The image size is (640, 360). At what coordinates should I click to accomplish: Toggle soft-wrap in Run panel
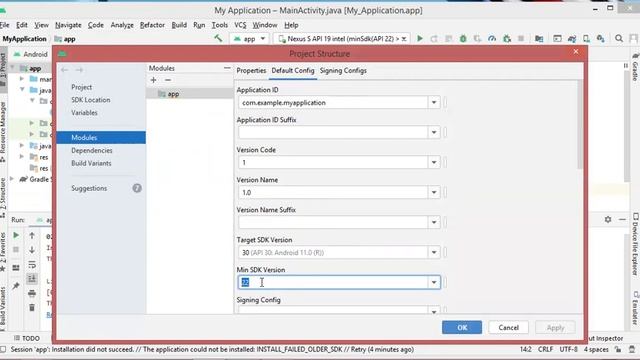(32, 264)
